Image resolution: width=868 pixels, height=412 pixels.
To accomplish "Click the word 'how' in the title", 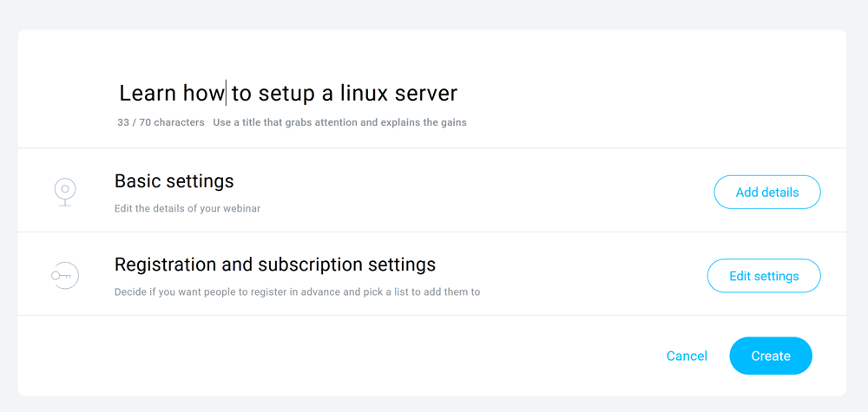I will coord(203,93).
